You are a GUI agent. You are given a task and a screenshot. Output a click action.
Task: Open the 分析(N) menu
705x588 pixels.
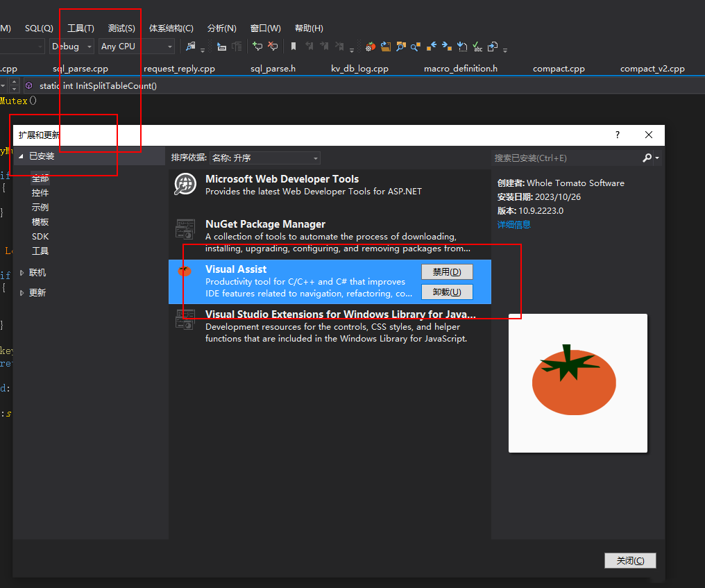(221, 28)
